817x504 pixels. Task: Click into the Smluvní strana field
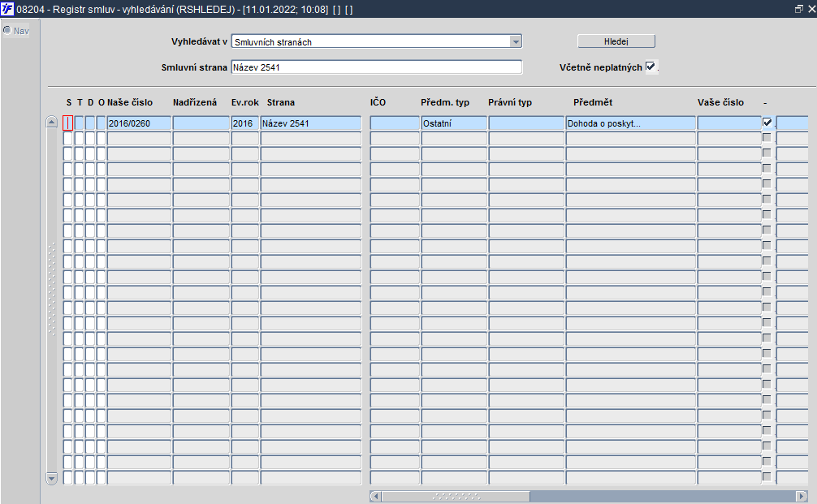(376, 67)
